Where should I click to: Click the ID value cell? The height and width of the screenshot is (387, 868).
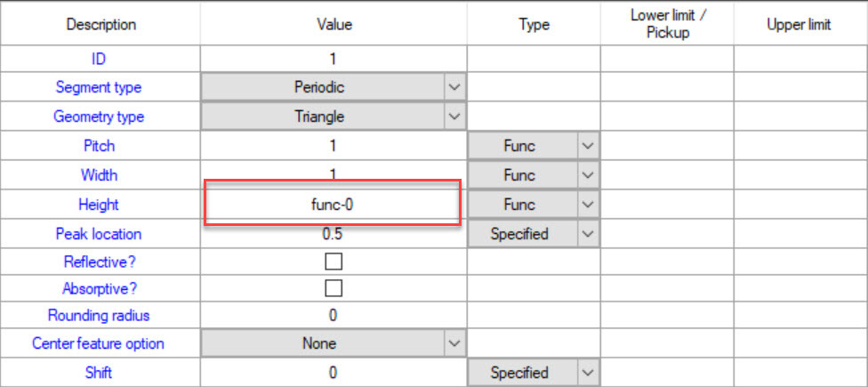click(x=333, y=60)
